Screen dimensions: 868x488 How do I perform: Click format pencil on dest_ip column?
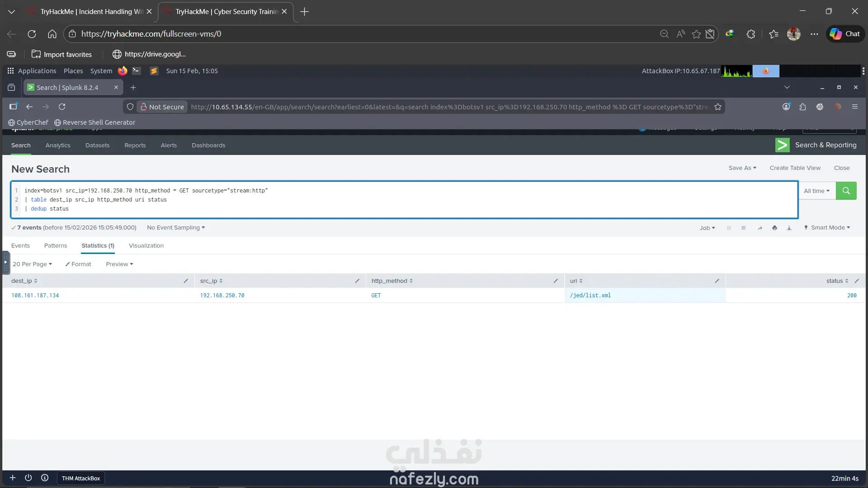[x=186, y=281]
